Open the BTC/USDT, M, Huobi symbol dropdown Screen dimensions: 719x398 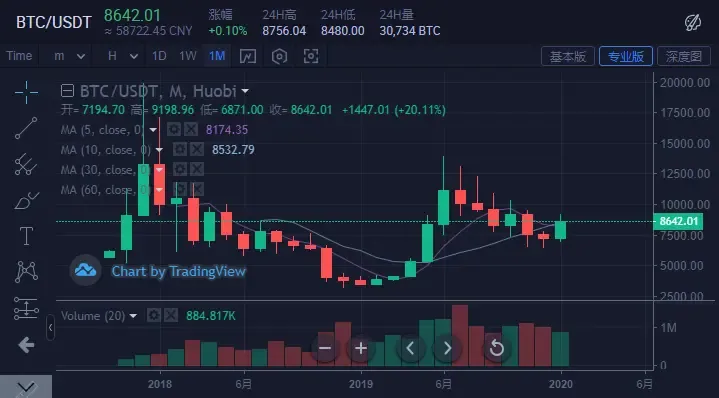click(245, 91)
